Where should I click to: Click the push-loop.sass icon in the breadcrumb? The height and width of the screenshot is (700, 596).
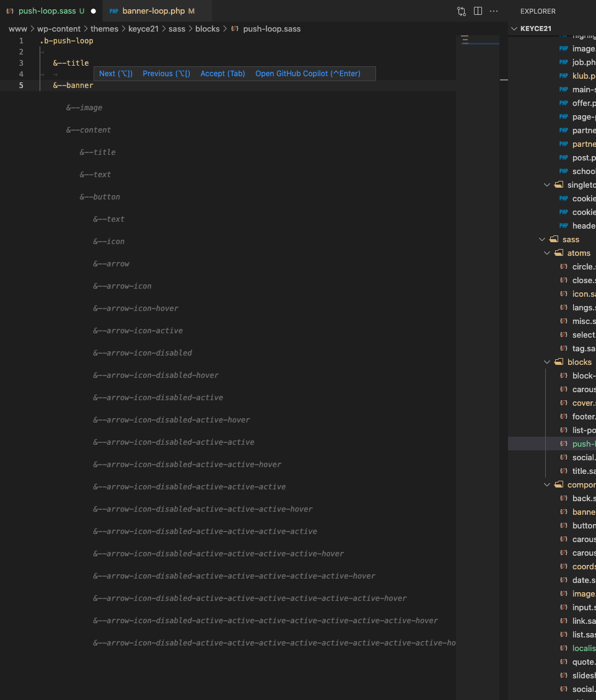235,28
